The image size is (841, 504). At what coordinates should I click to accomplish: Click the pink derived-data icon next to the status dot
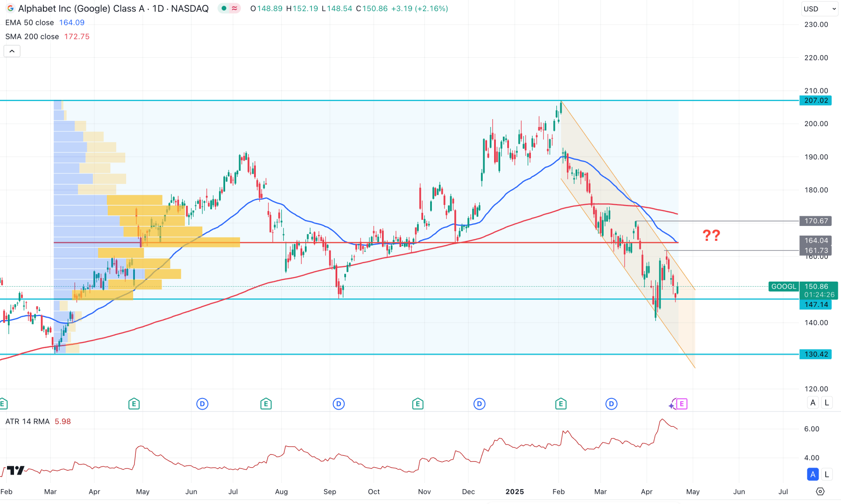pyautogui.click(x=235, y=8)
